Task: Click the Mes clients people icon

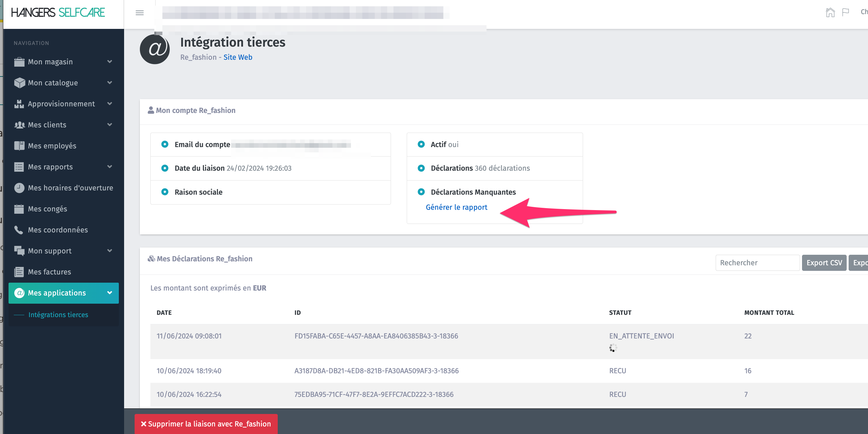Action: pos(20,125)
